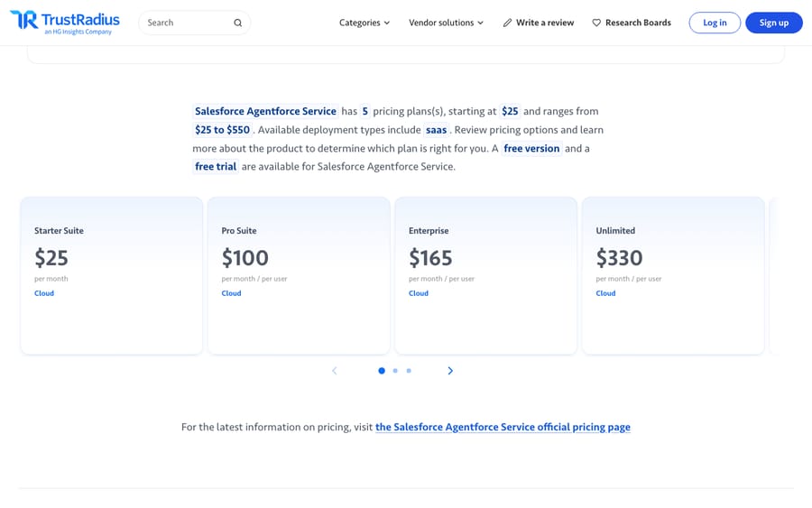The height and width of the screenshot is (508, 812).
Task: Click the highlighted '5' plan count
Action: tap(365, 111)
